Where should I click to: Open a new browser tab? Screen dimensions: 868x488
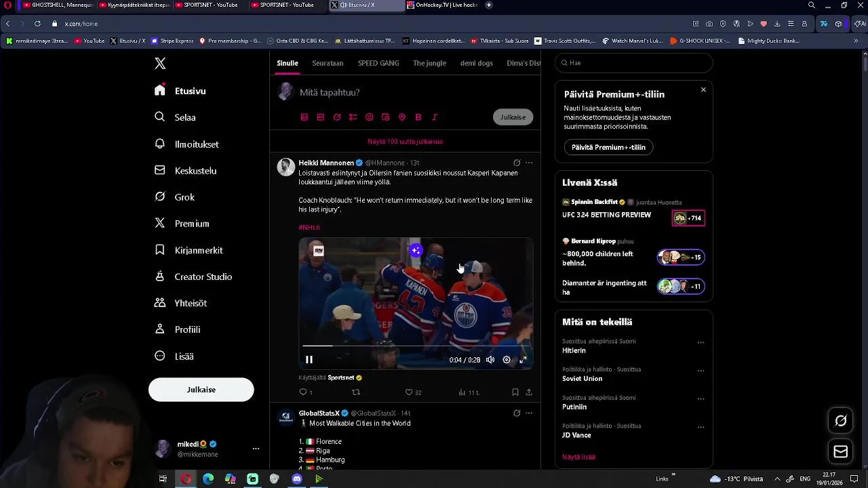click(x=489, y=5)
